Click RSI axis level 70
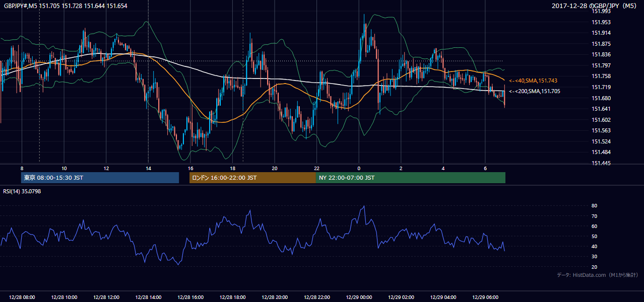 tap(595, 216)
